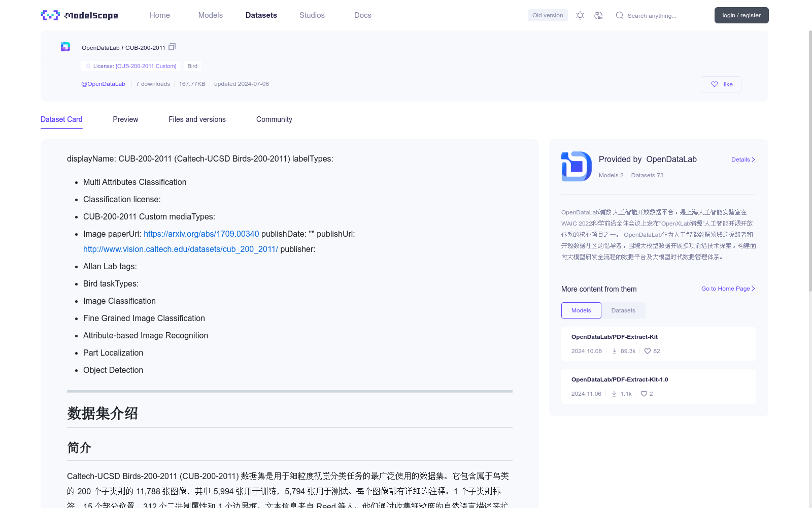Click the heart icon in the like button
The width and height of the screenshot is (812, 508).
coord(715,84)
